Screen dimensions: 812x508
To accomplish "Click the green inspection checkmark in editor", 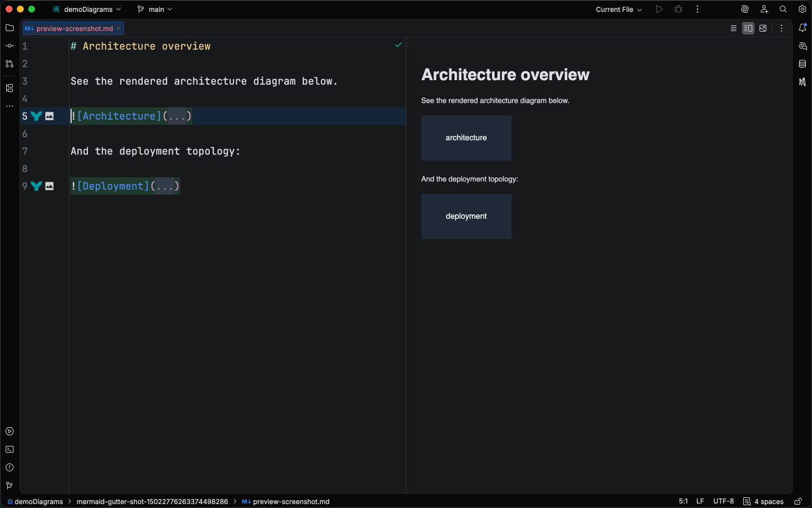I will (399, 45).
